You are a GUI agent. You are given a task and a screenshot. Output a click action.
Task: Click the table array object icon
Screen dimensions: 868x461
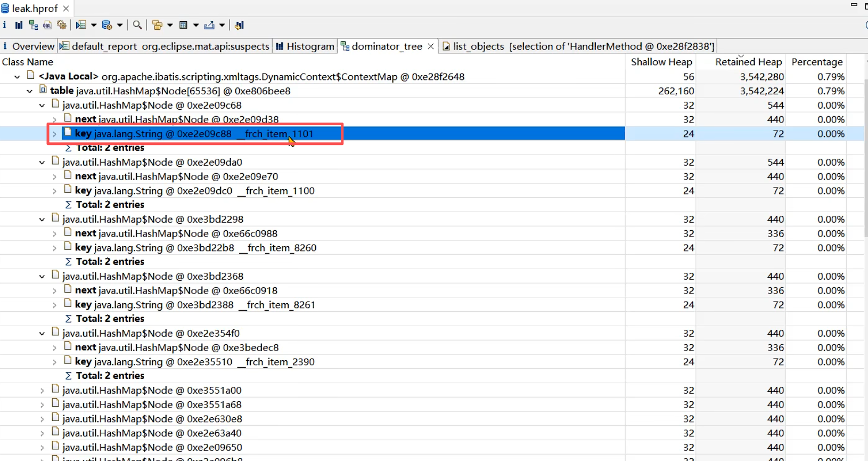pos(43,90)
